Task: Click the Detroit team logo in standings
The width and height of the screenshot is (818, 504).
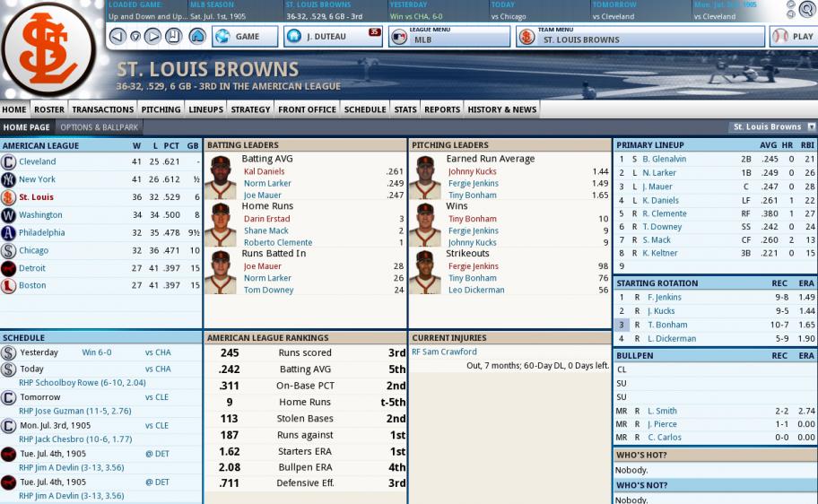Action: 8,268
